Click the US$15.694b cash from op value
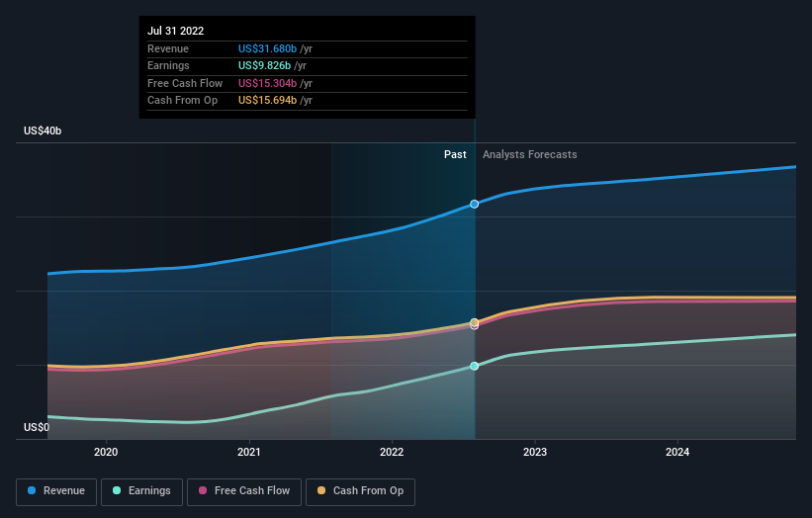Screen dimensions: 812x518 (x=267, y=101)
